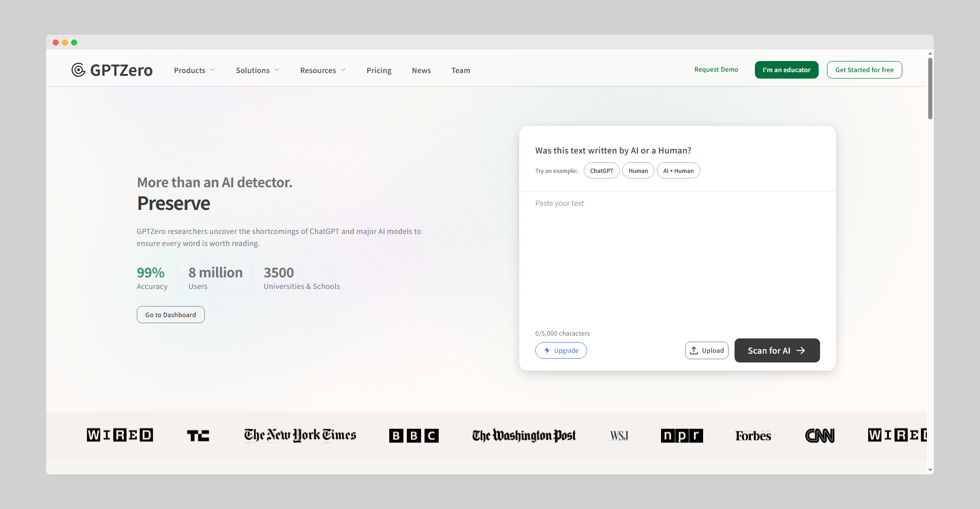Image resolution: width=980 pixels, height=509 pixels.
Task: Load the Human example text
Action: point(638,171)
